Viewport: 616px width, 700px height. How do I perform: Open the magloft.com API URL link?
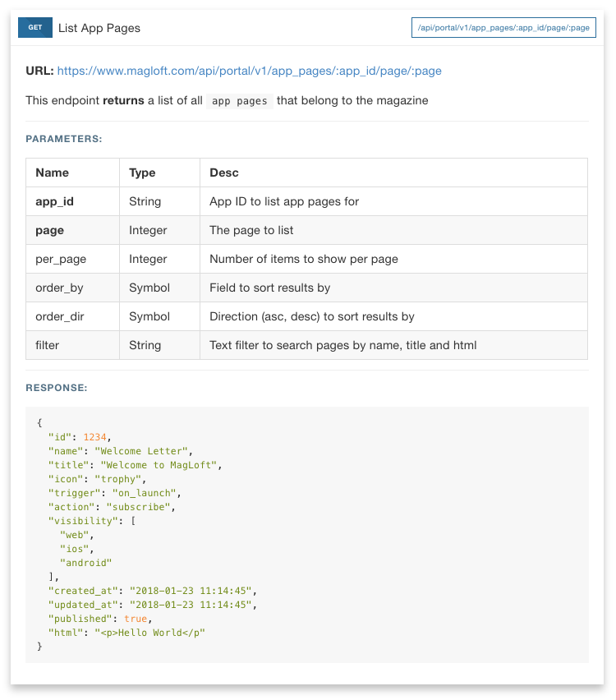tap(249, 71)
